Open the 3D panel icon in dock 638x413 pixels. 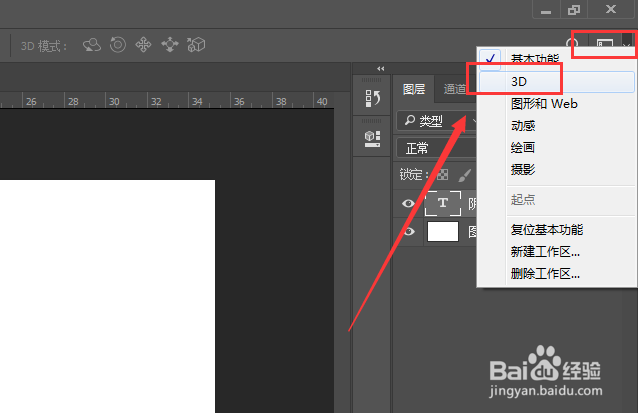[372, 139]
